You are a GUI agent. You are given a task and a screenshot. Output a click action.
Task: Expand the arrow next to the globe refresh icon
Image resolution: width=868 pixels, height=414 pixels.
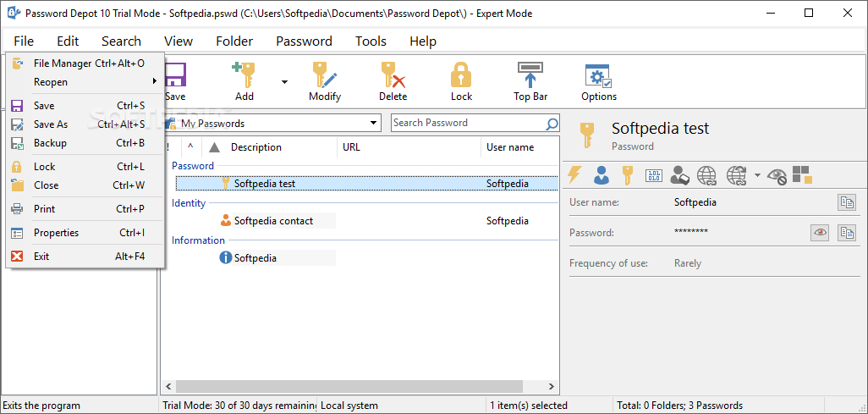tap(757, 176)
